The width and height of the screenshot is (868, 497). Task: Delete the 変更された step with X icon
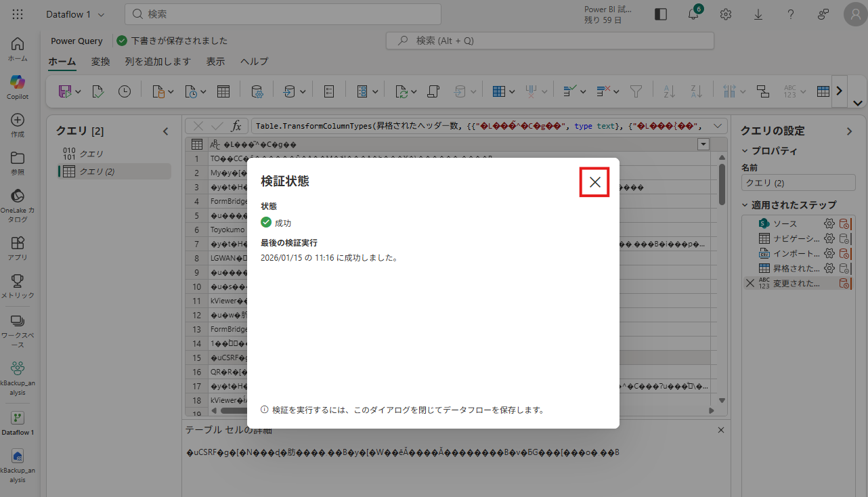point(750,283)
